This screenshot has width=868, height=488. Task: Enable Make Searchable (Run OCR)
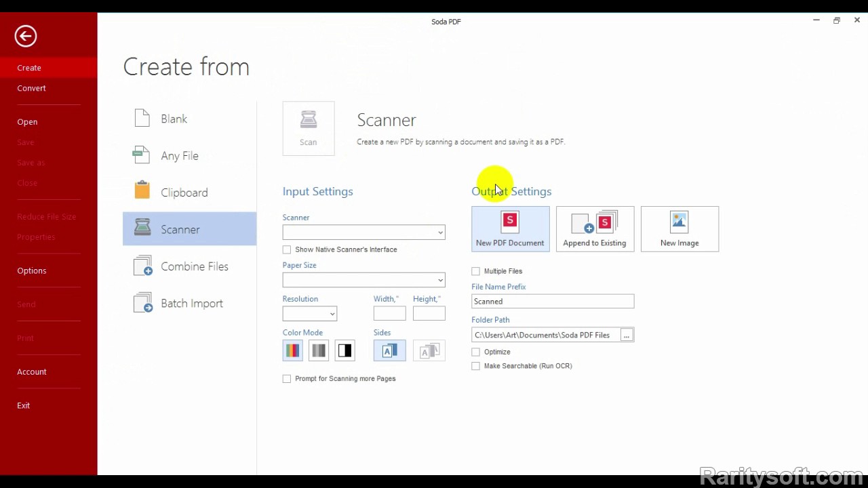pyautogui.click(x=476, y=366)
